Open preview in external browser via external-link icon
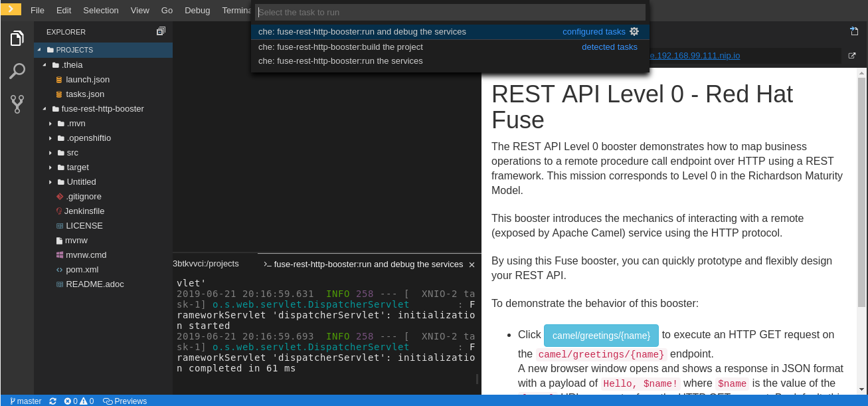Viewport: 868px width, 406px height. click(852, 56)
